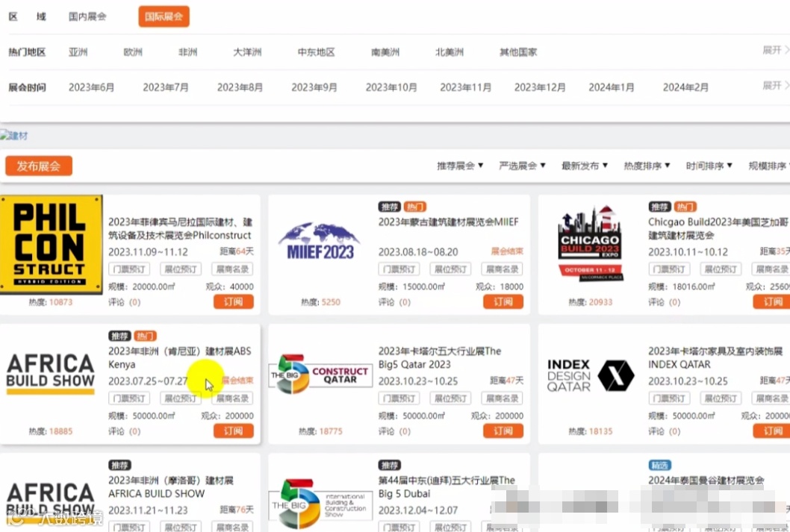Open 2023年卡塔尔五大行业展 title link
The width and height of the screenshot is (790, 532).
pos(439,357)
